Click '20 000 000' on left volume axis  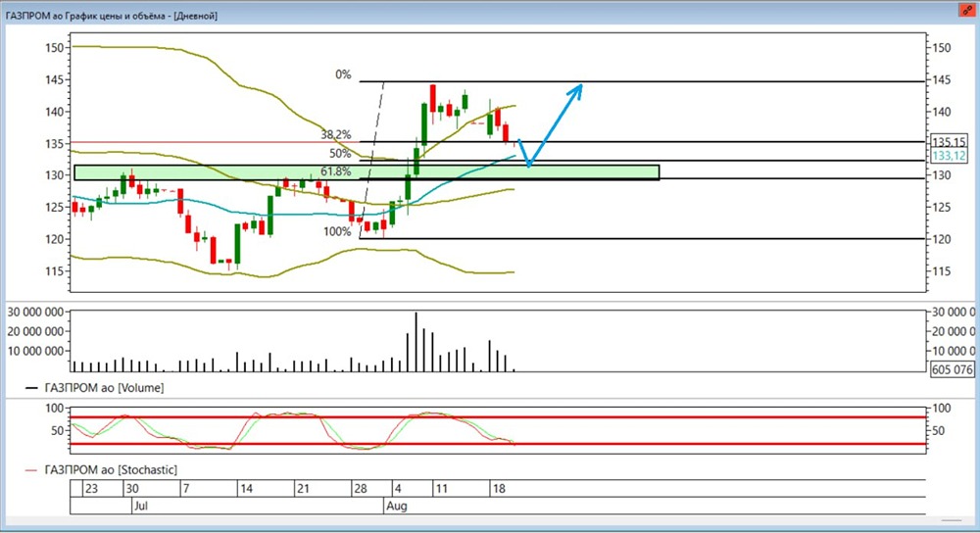tap(35, 331)
